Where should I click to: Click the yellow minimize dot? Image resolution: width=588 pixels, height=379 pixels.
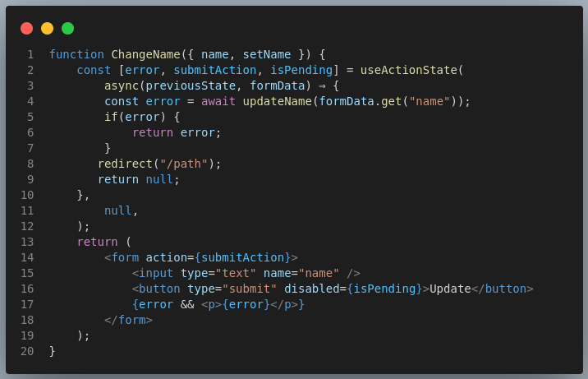[48, 29]
